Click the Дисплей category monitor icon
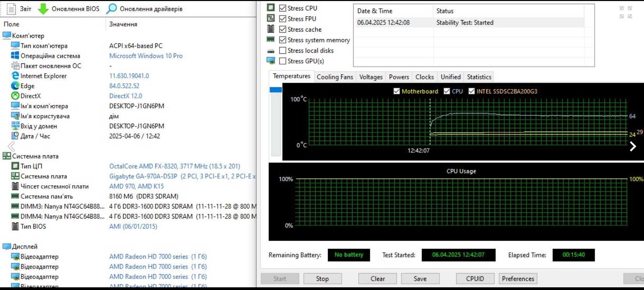Screen dimensions: 644x290 click(7, 246)
